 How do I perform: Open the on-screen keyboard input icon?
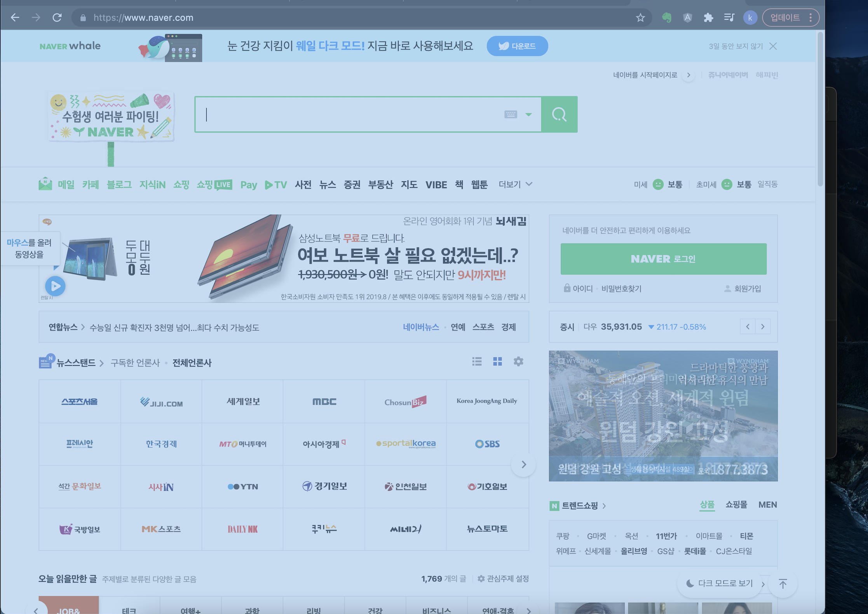[x=511, y=114]
